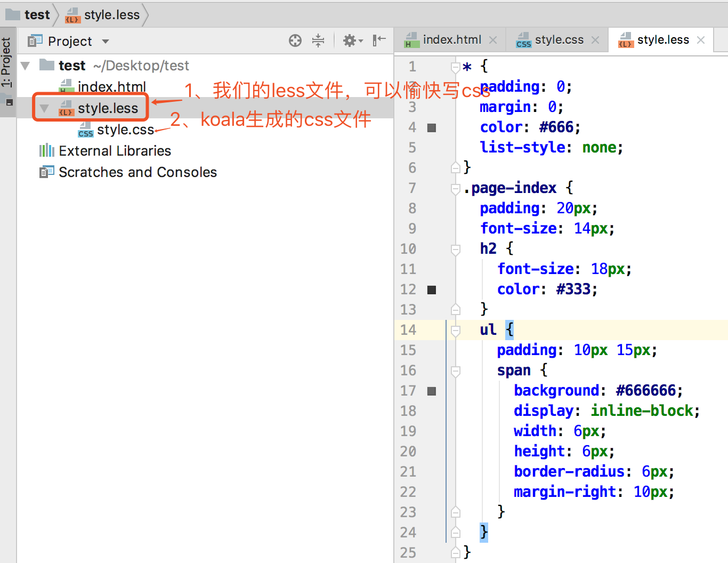The width and height of the screenshot is (728, 563).
Task: Close the style.less editor tab
Action: click(x=701, y=40)
